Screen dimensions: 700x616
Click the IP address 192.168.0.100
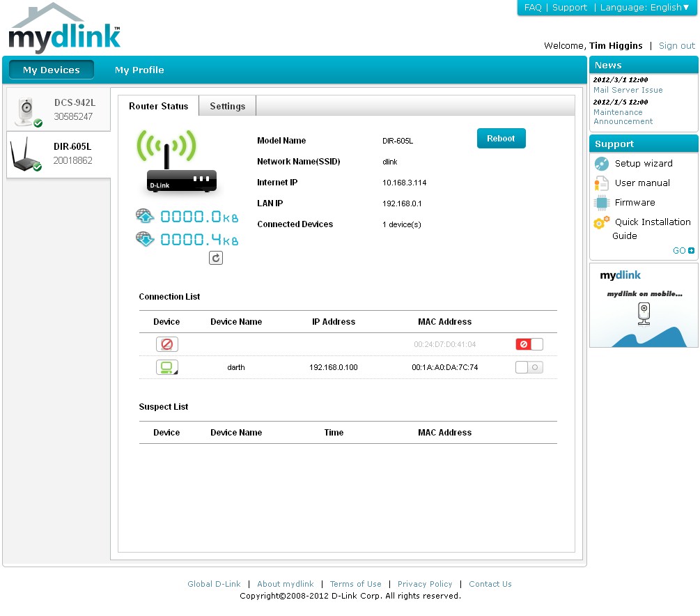tap(334, 367)
